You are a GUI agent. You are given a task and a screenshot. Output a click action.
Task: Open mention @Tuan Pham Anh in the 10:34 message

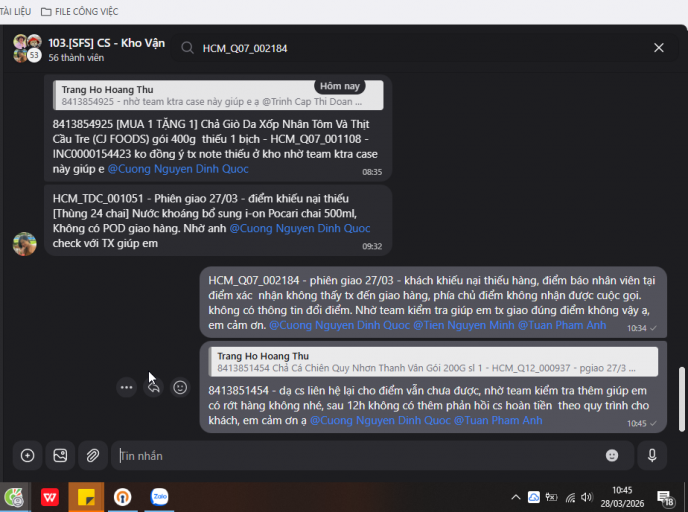point(562,325)
